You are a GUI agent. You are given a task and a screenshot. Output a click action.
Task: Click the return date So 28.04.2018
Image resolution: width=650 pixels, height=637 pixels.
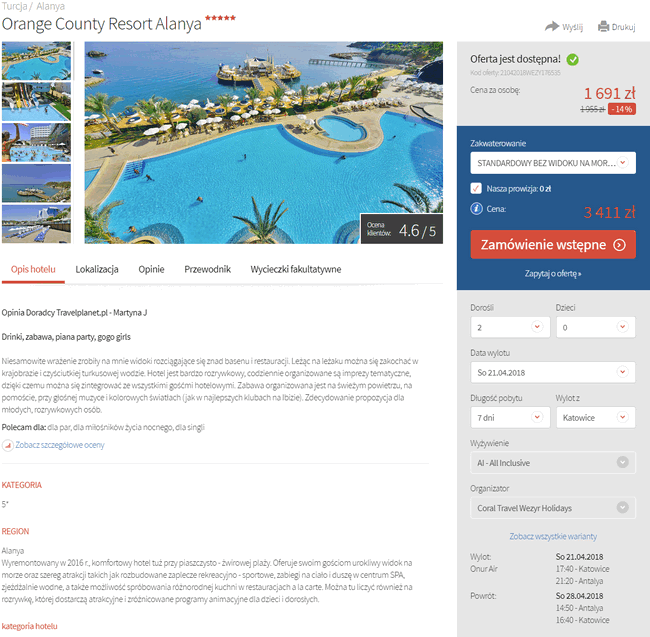coord(579,596)
